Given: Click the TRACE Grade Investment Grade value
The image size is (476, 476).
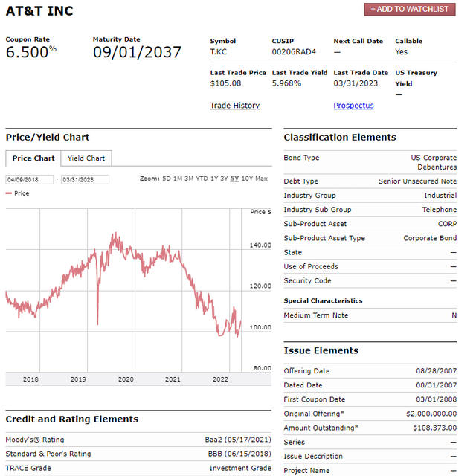Looking at the screenshot, I should [x=240, y=468].
